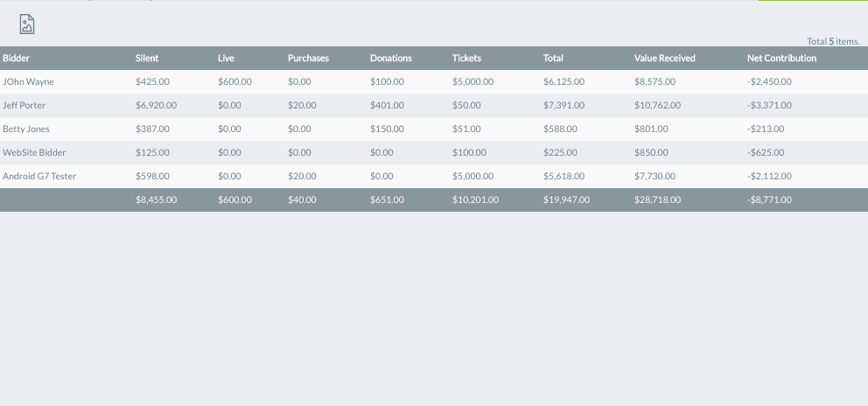Click Jeff Porter's $6,920.00 silent amount
This screenshot has height=406, width=868.
click(156, 106)
